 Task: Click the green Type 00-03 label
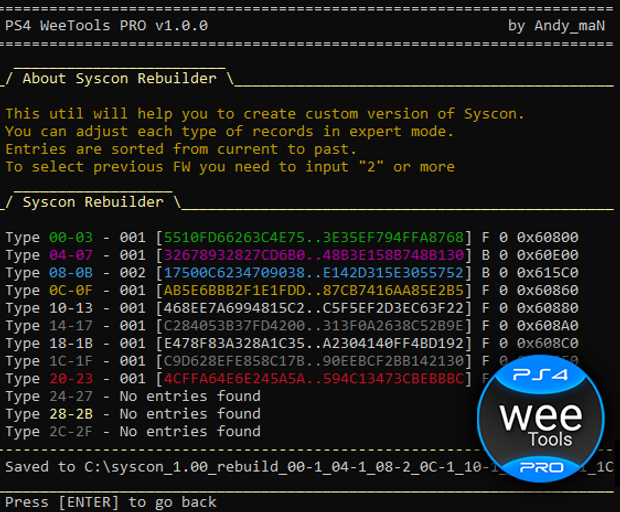tap(70, 237)
